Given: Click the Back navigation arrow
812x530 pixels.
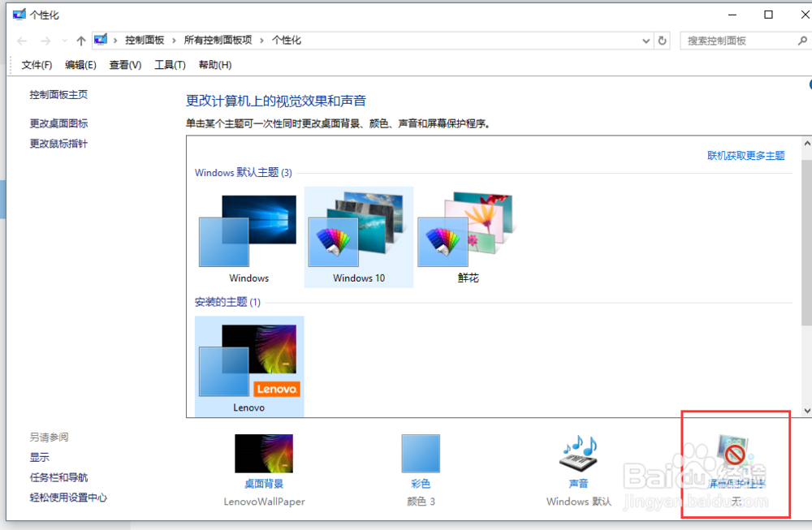Looking at the screenshot, I should 22,41.
